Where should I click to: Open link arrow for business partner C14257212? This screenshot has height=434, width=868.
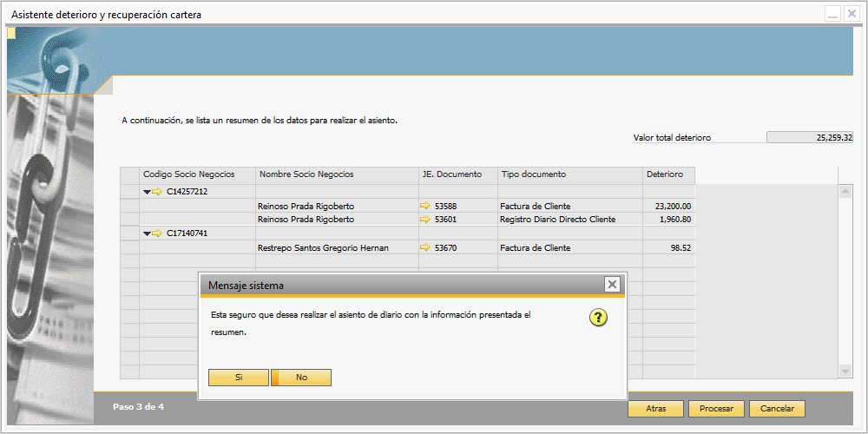coord(156,192)
